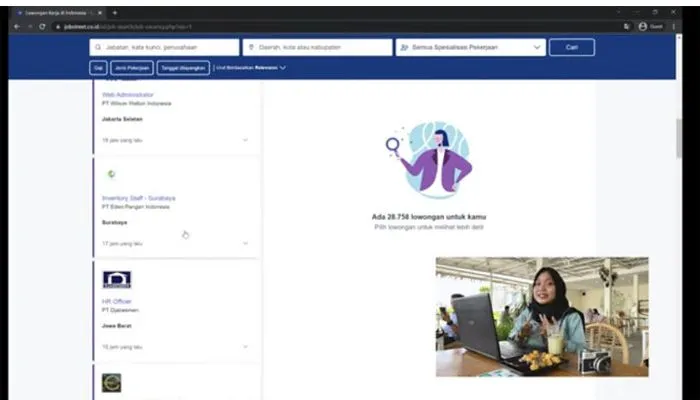
Task: Expand the Web Administrator job card chevron
Action: 245,140
